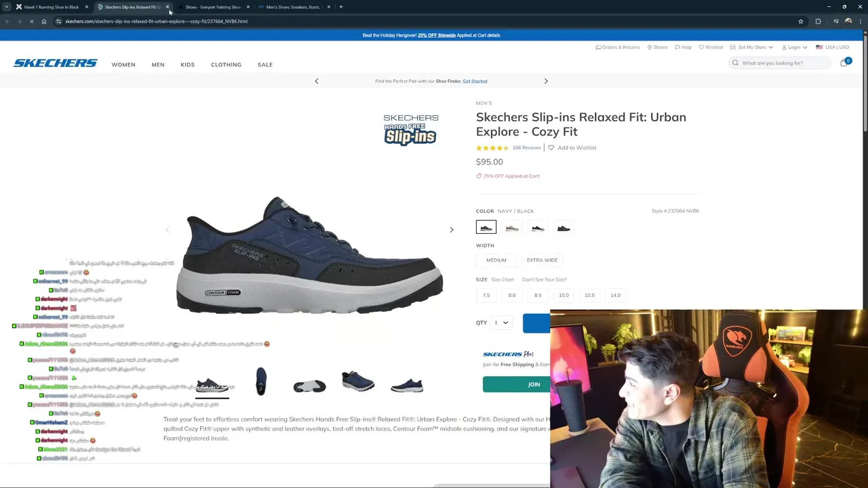
Task: Go to the browser home page
Action: point(44,21)
